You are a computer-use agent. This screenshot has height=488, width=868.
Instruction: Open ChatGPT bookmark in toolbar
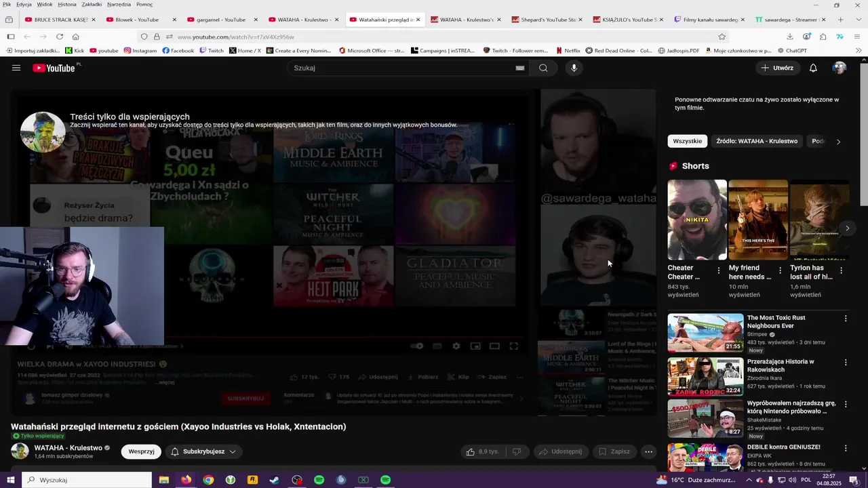[x=792, y=50]
